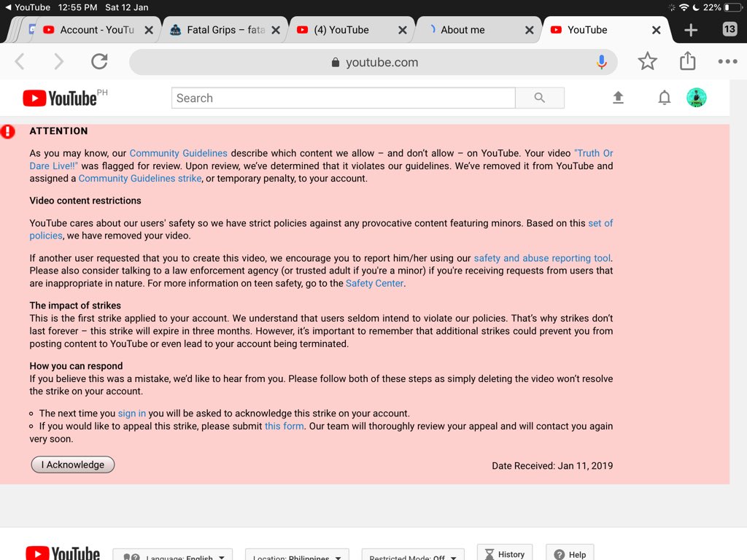Close the 'About me' tab
Screen dimensions: 747x560
click(x=529, y=30)
